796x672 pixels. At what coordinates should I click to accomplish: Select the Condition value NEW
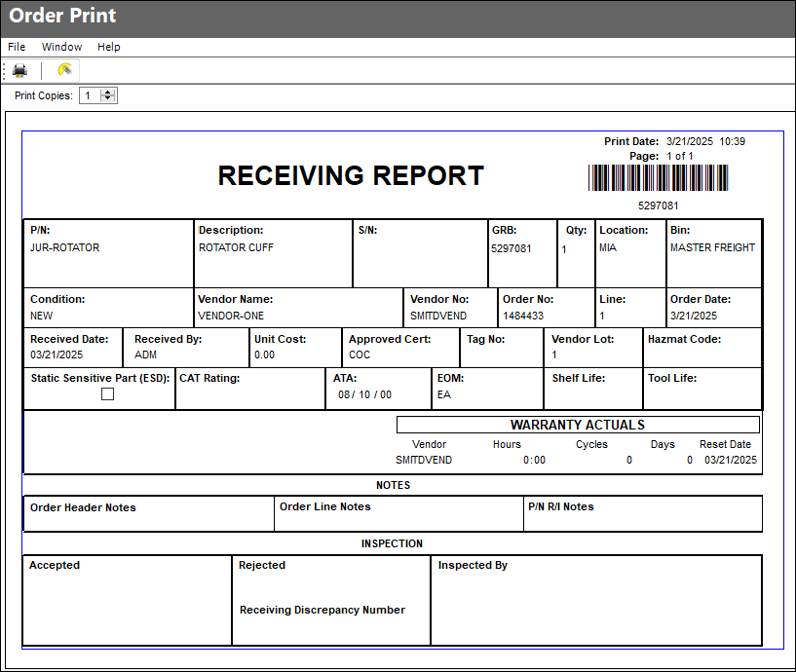click(41, 316)
